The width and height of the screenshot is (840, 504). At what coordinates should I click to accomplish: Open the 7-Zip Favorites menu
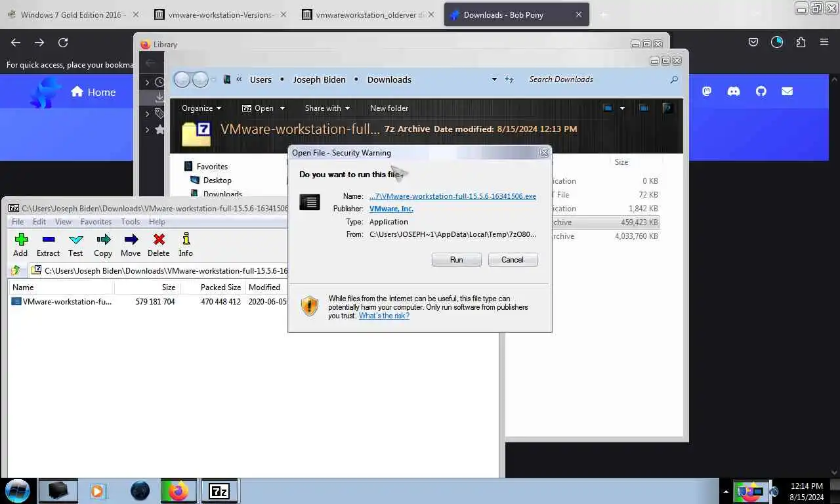pos(96,222)
